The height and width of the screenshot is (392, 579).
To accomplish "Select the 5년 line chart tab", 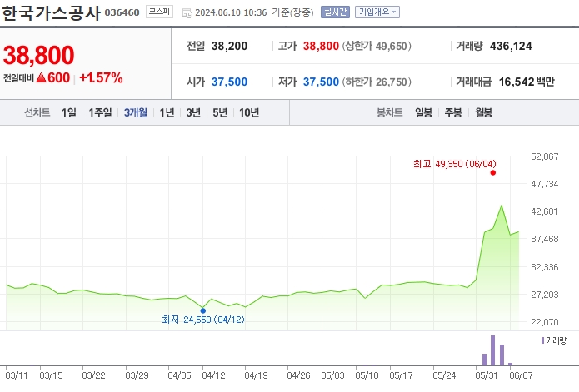I will pyautogui.click(x=220, y=112).
